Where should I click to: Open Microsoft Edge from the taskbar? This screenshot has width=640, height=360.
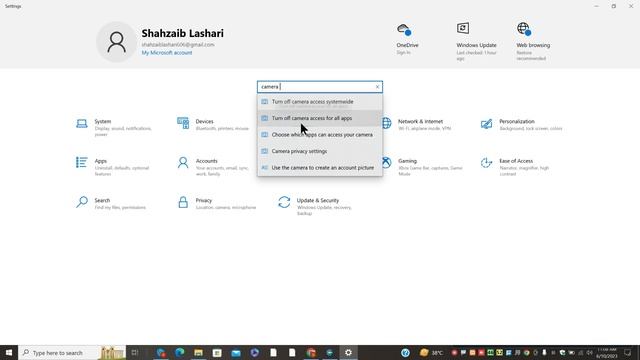(180, 353)
